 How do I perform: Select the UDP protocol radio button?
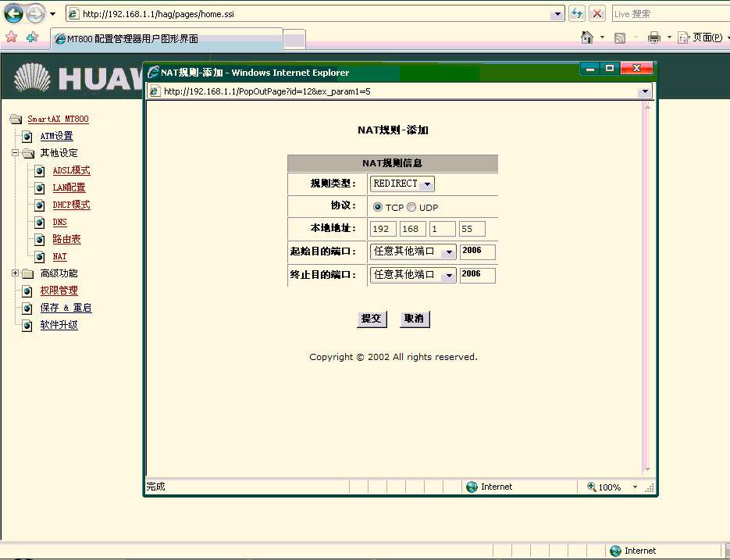pyautogui.click(x=411, y=207)
